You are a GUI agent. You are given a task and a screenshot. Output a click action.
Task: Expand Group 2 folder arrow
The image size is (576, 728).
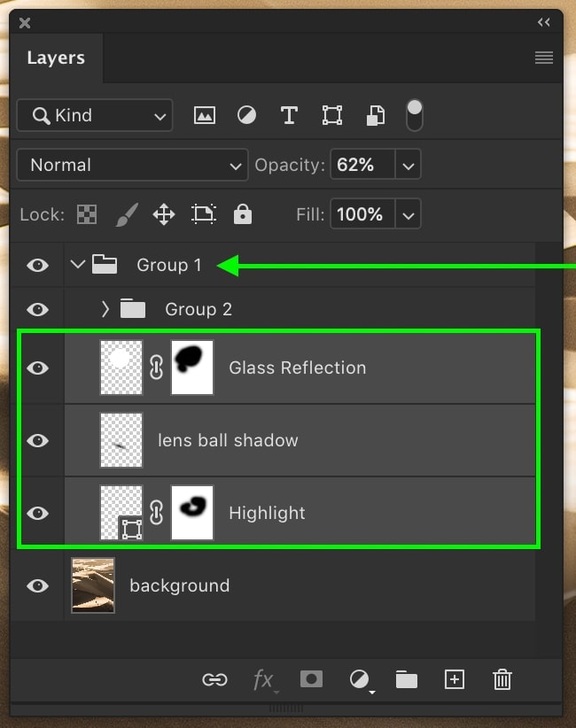click(105, 309)
